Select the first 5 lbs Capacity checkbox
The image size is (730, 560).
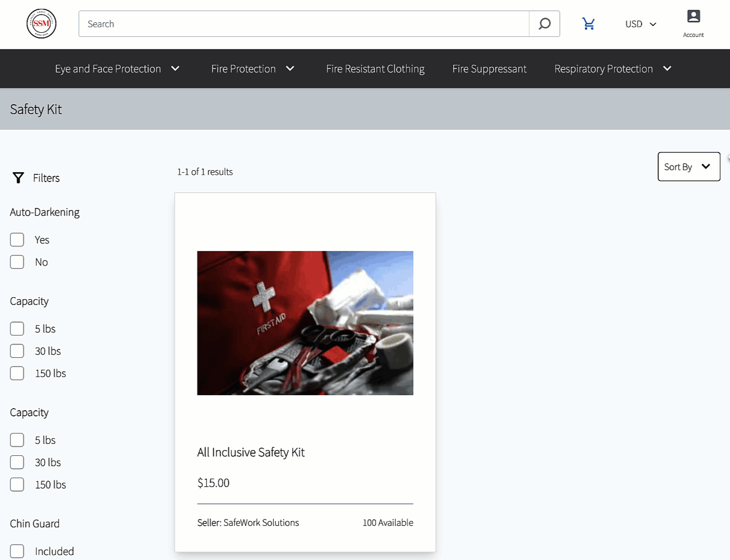[x=17, y=329]
